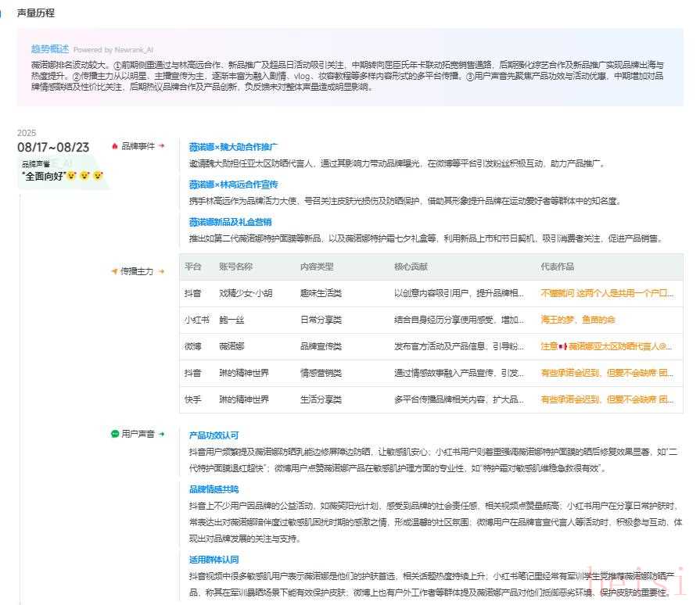Screen dimensions: 700x605
Task: Click the 核心贡献 column header
Action: (x=411, y=267)
